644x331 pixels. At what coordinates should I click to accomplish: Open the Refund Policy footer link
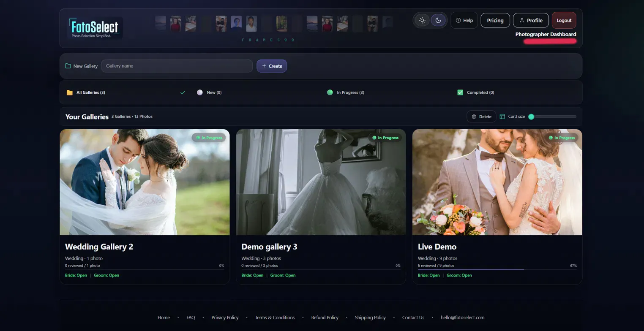(325, 317)
